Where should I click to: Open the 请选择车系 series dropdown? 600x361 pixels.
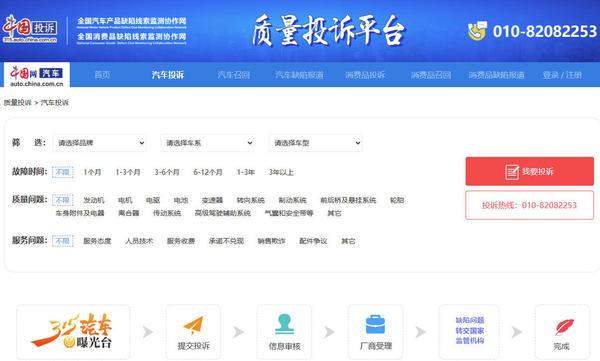(208, 143)
